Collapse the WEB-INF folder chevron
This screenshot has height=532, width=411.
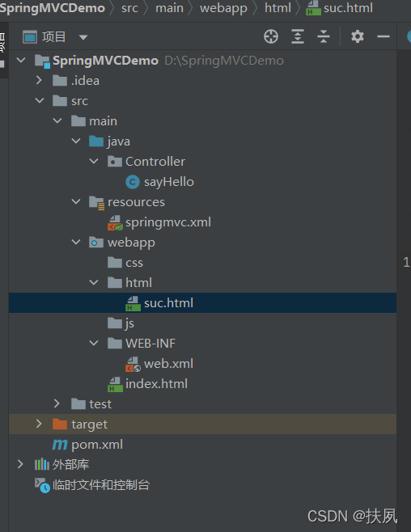[x=94, y=343]
